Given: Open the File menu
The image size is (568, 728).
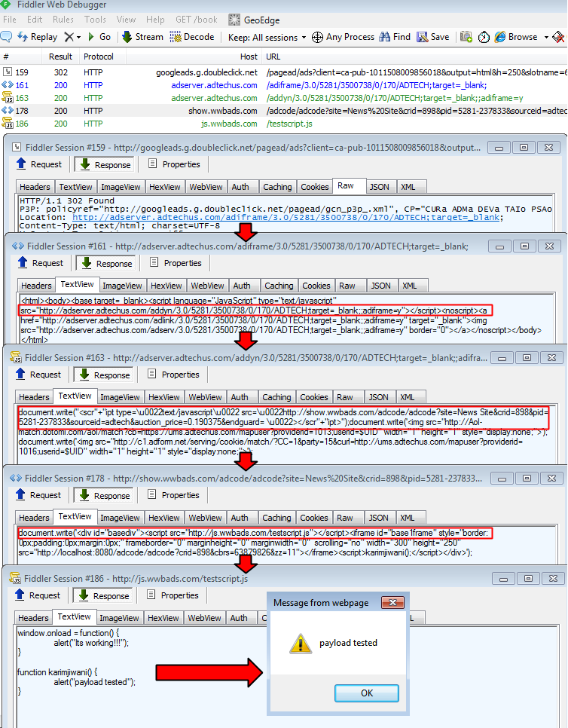Looking at the screenshot, I should point(10,20).
